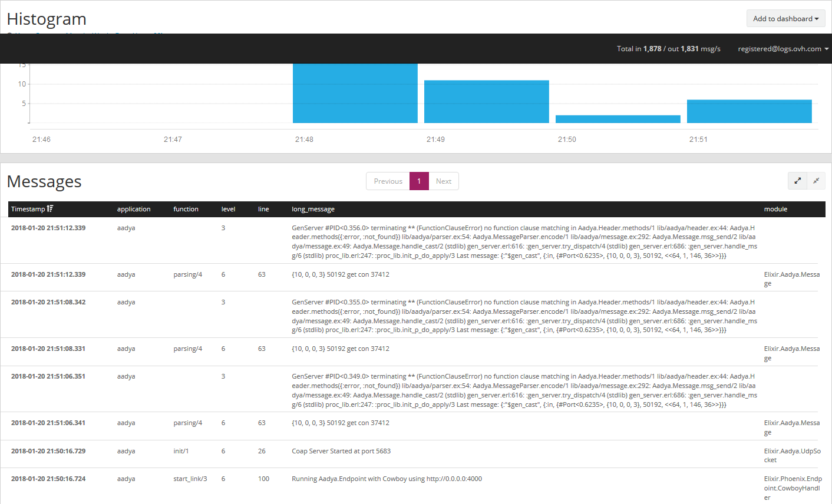Open the Coap Server Started message row
This screenshot has width=832, height=504.
pos(341,451)
